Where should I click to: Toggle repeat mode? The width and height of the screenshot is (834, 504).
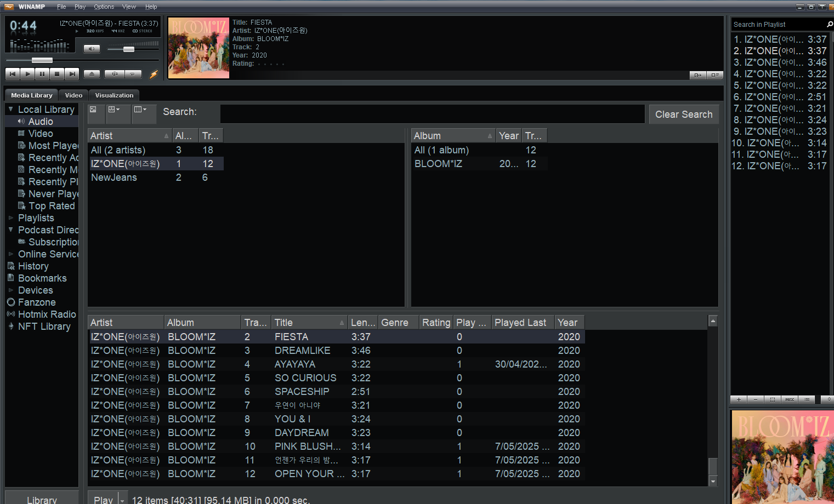coord(133,74)
